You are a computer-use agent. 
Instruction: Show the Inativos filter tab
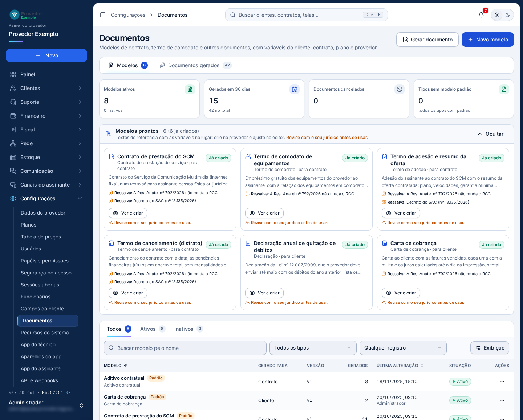point(188,329)
